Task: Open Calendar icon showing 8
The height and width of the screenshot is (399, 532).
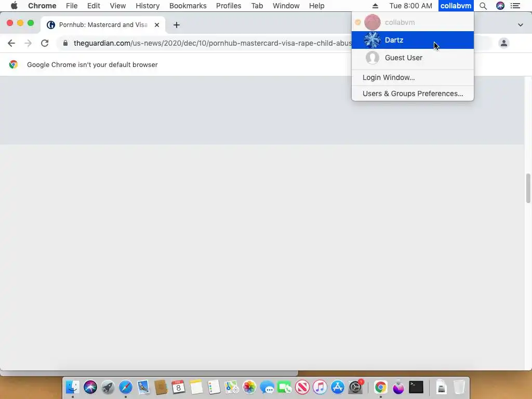Action: click(179, 387)
